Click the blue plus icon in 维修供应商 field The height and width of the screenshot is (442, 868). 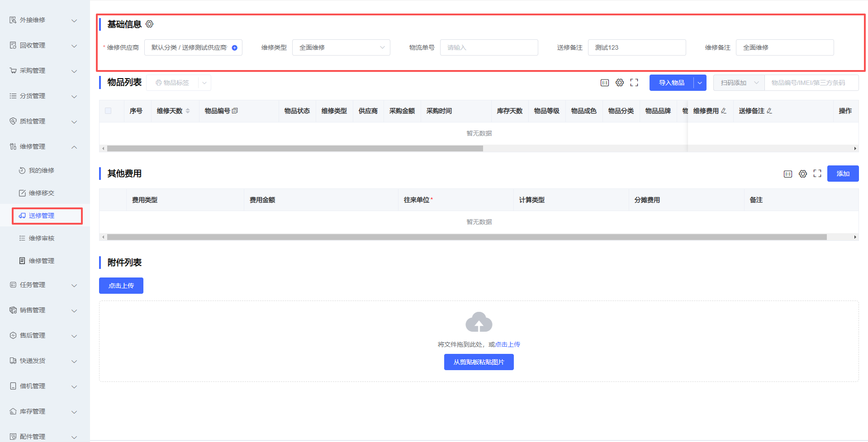point(234,48)
